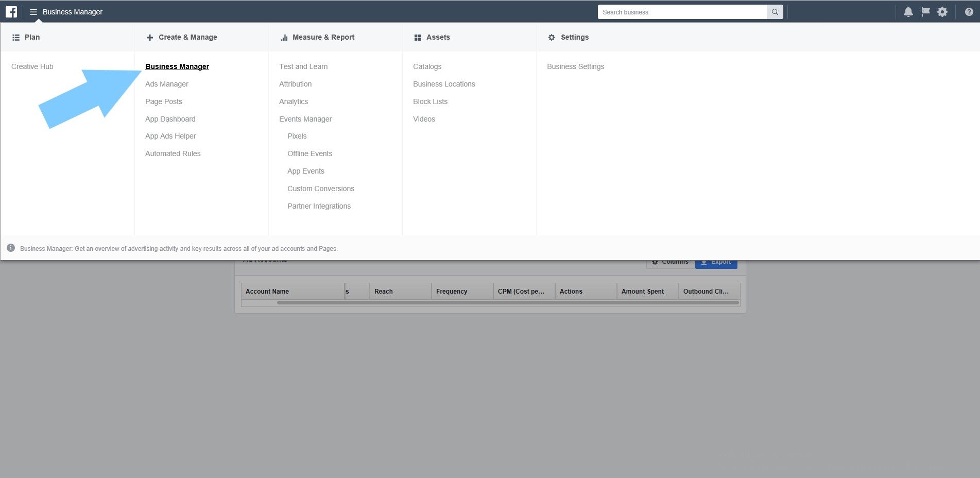Select App Events
This screenshot has height=478, width=980.
click(x=306, y=171)
